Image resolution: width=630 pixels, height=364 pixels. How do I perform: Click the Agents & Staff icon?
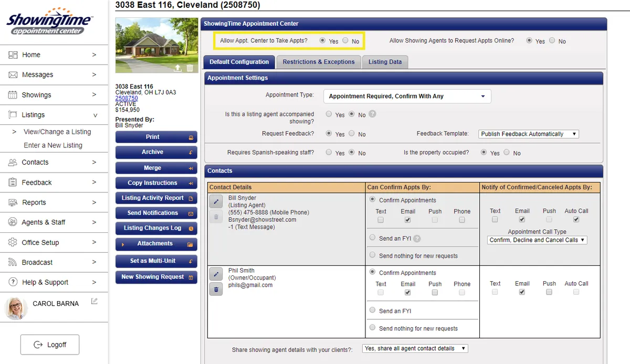pos(13,222)
